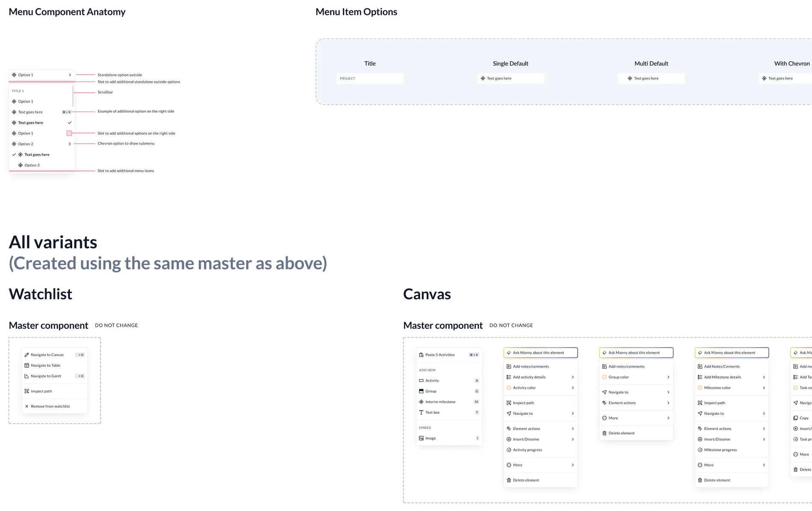Select Add notes/comments above Add activity details

pos(541,366)
